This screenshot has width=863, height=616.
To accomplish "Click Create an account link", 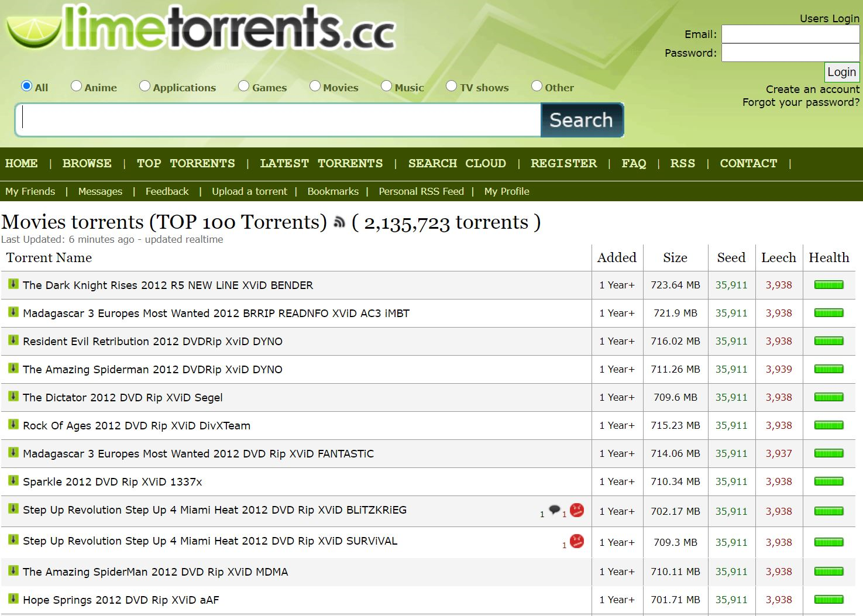I will [x=813, y=89].
